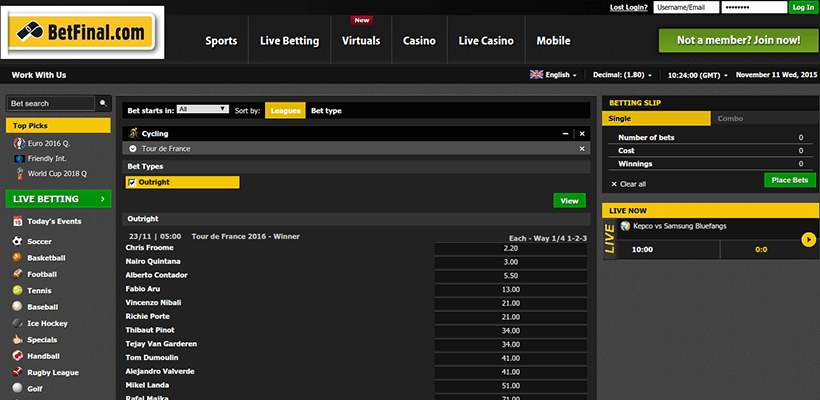Select Tom Dumoulin odds 41.00
The width and height of the screenshot is (820, 400).
click(510, 358)
